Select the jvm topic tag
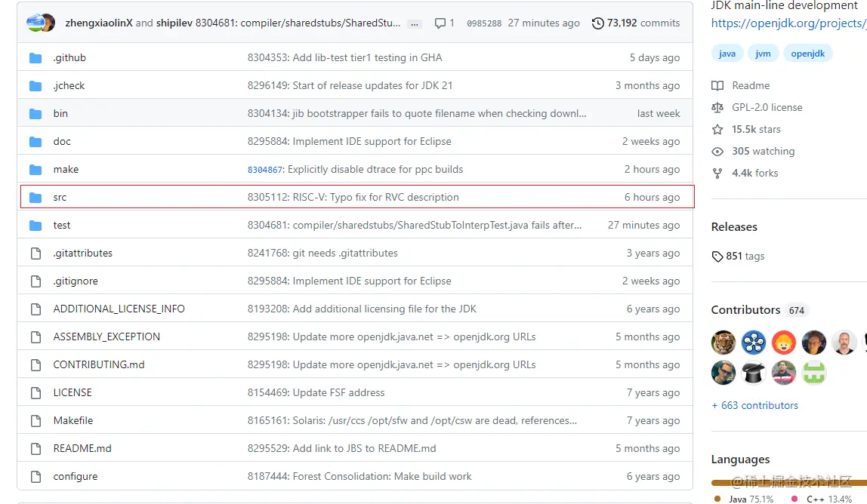 click(x=763, y=54)
